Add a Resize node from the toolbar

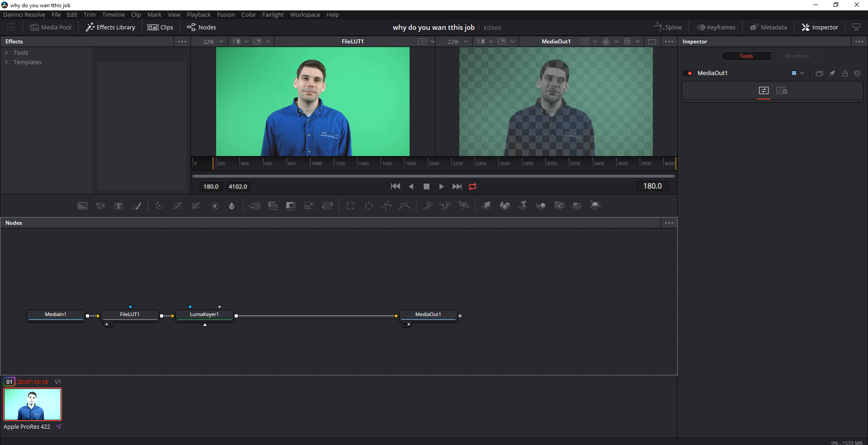[309, 206]
